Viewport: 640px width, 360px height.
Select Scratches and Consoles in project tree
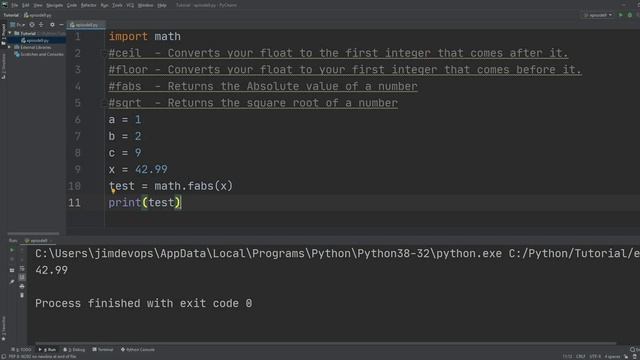(39, 54)
